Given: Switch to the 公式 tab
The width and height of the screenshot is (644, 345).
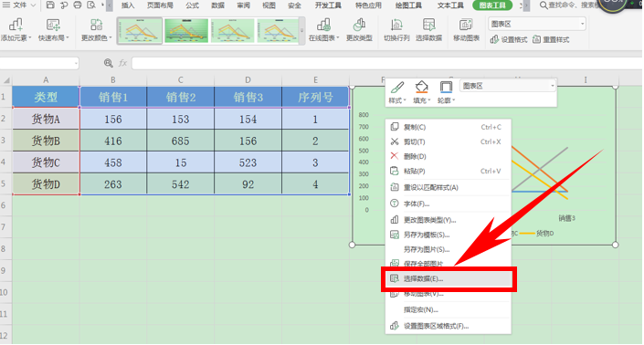Looking at the screenshot, I should (x=192, y=5).
